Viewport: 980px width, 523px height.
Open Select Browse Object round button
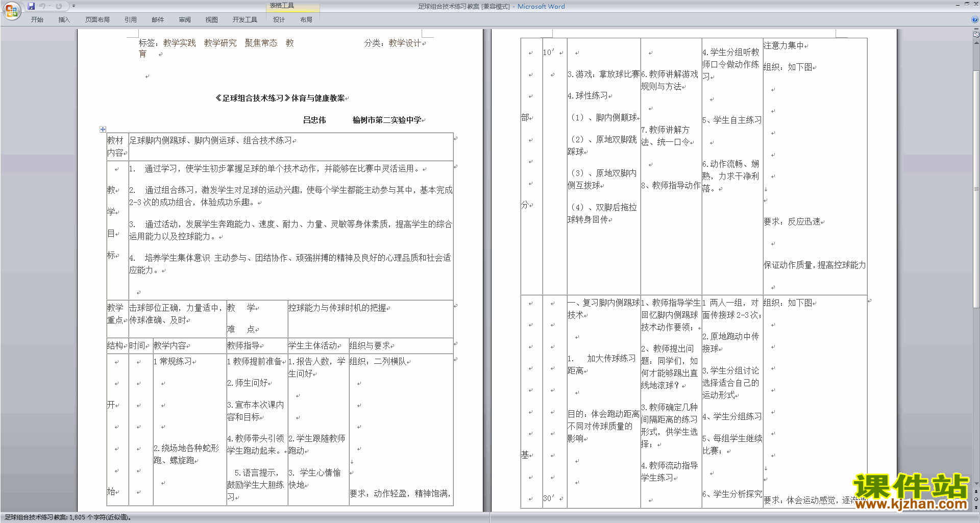(976, 500)
